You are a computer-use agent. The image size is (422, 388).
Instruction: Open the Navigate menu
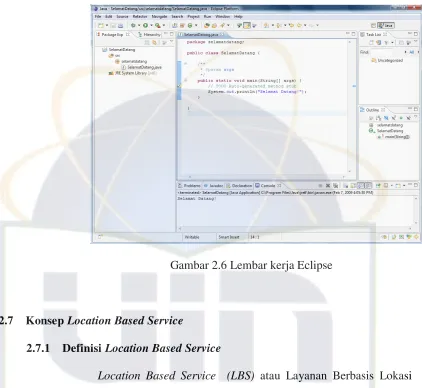point(159,16)
